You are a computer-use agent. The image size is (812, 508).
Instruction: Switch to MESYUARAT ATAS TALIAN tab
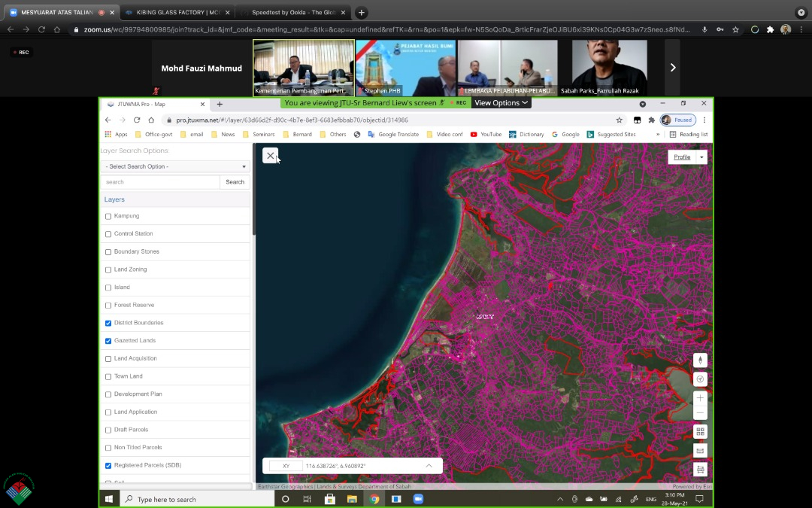click(x=61, y=13)
